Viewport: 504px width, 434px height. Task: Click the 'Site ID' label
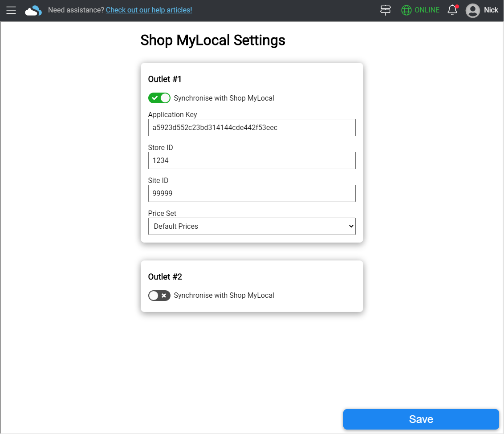tap(158, 181)
